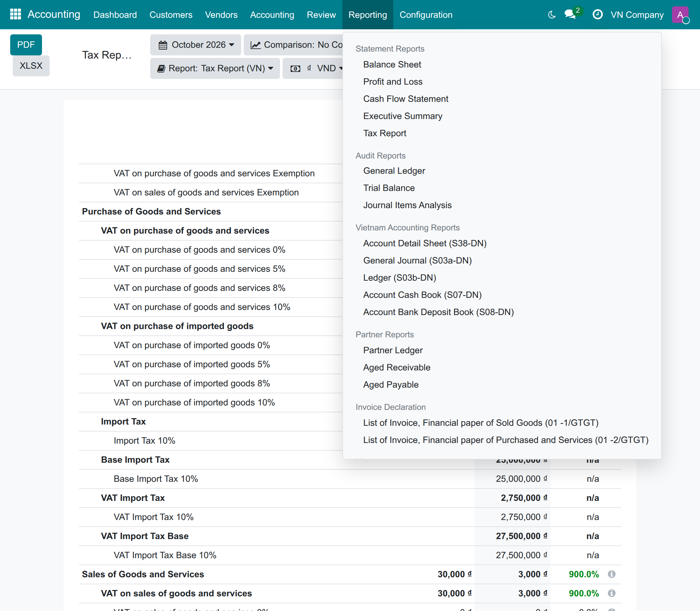Screen dimensions: 700x611
Task: Open the Trial Balance report
Action: pos(389,188)
